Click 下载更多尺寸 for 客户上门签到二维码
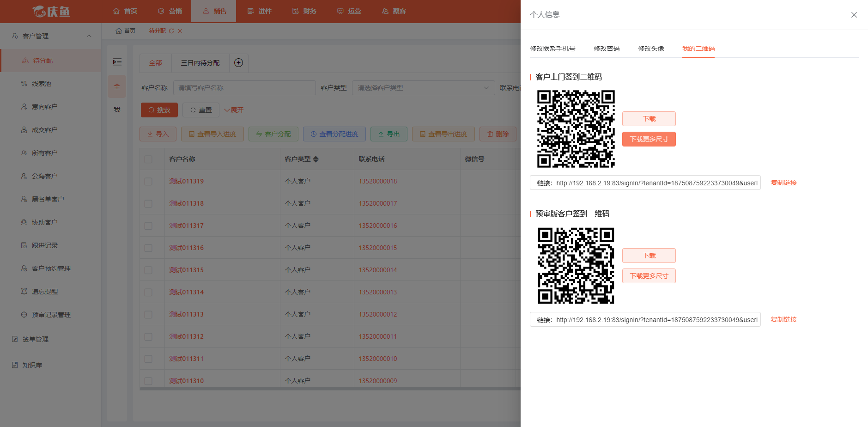Viewport: 868px width, 427px height. point(649,139)
